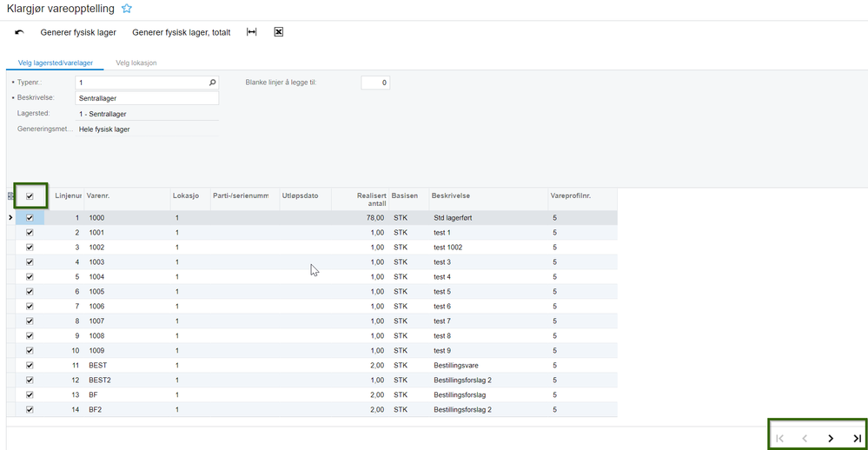Uncheck row for item 1004
This screenshot has height=450, width=868.
(x=30, y=277)
